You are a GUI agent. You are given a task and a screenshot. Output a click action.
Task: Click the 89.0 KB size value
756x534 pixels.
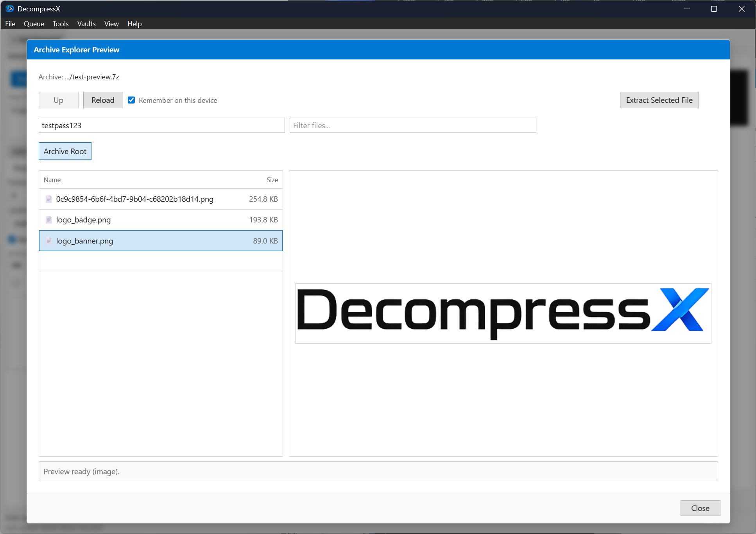pos(265,241)
